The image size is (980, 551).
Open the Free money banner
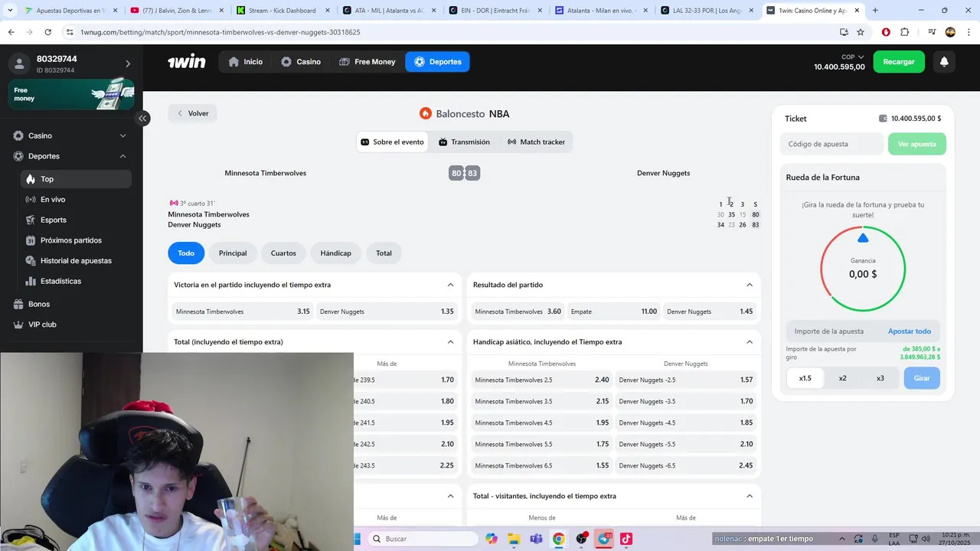point(72,94)
